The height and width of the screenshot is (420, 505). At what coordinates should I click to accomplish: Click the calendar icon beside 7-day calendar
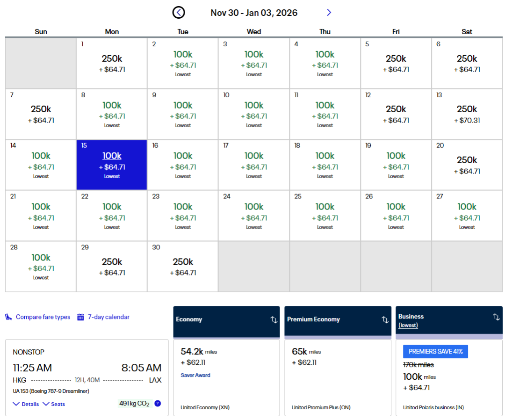point(80,317)
